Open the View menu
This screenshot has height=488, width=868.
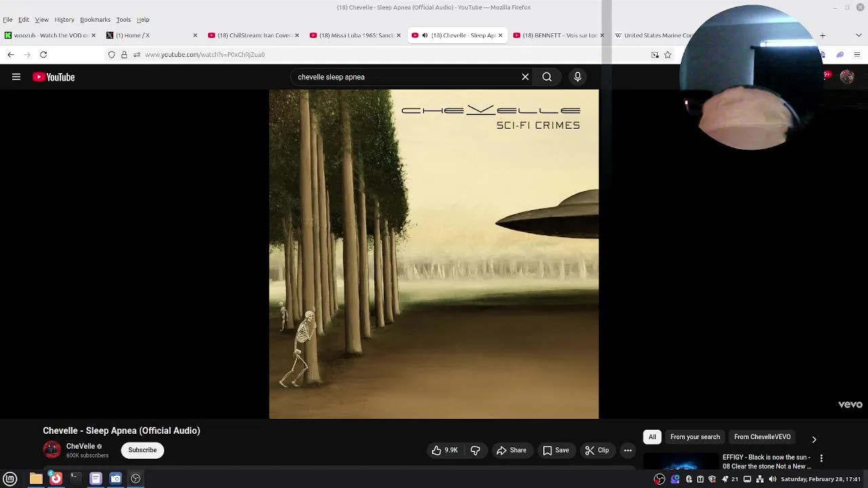(x=41, y=20)
